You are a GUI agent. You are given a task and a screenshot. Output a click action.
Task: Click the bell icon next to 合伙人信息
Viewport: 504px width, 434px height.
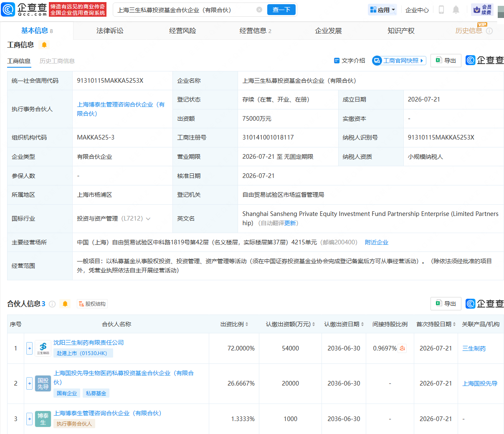click(x=65, y=304)
